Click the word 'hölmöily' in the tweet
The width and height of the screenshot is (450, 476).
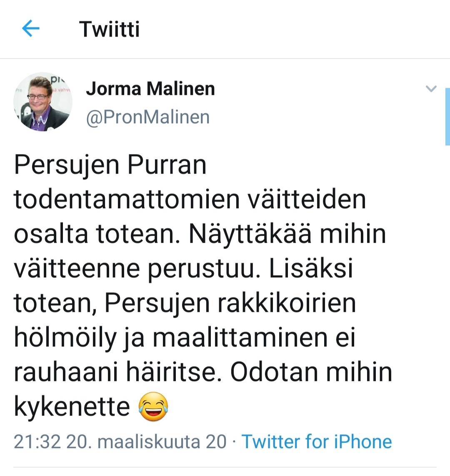pyautogui.click(x=65, y=338)
